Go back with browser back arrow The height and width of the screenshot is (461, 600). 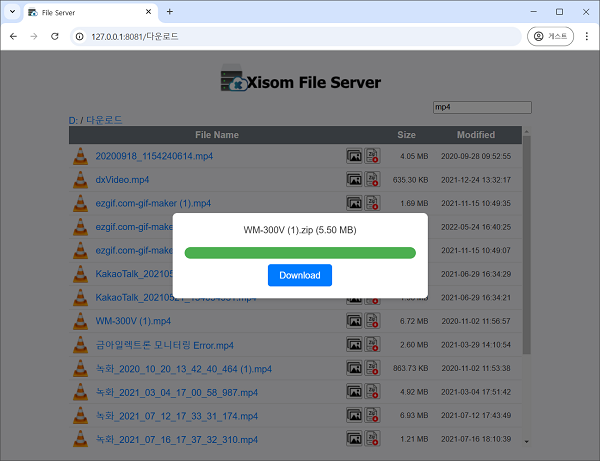coord(13,36)
